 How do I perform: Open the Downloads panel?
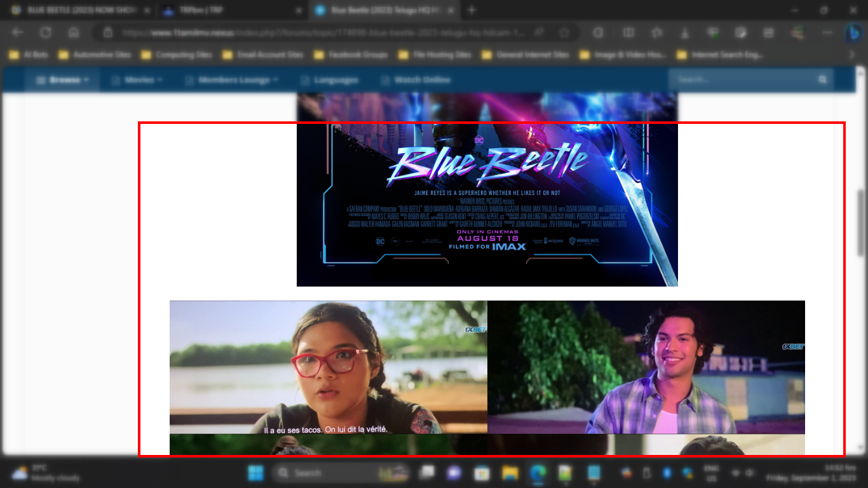pos(685,32)
